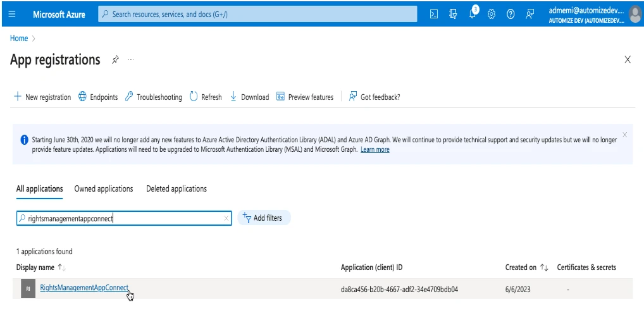Open portal settings gear icon

click(x=492, y=14)
